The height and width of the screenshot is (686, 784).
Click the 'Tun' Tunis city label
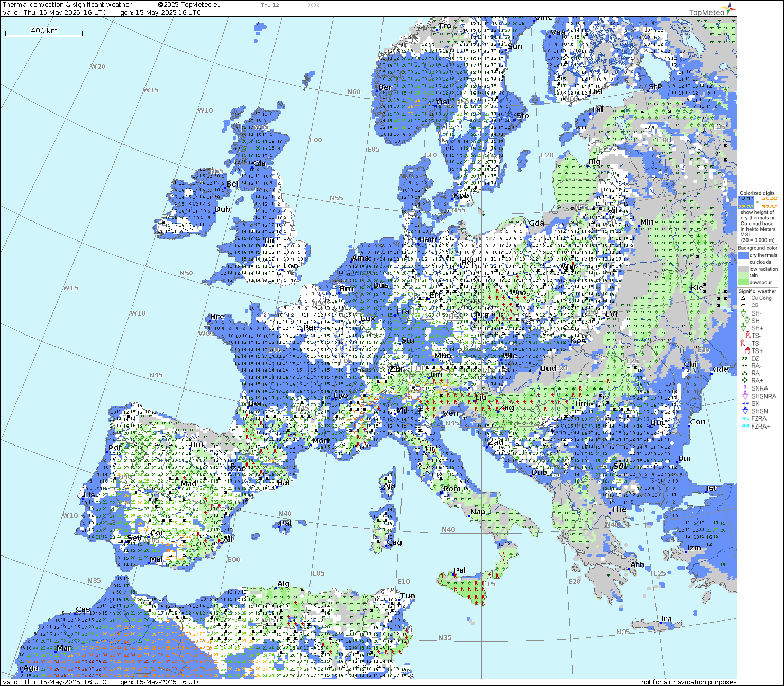pos(408,596)
